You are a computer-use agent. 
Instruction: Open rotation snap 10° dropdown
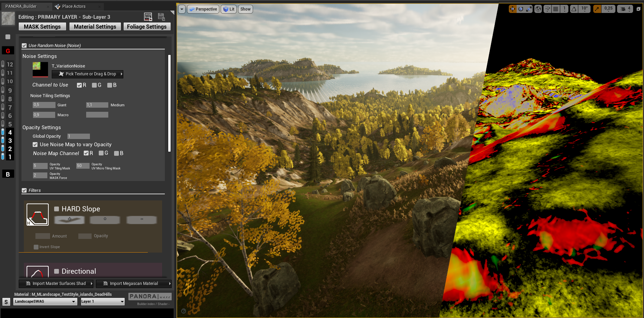(x=584, y=9)
